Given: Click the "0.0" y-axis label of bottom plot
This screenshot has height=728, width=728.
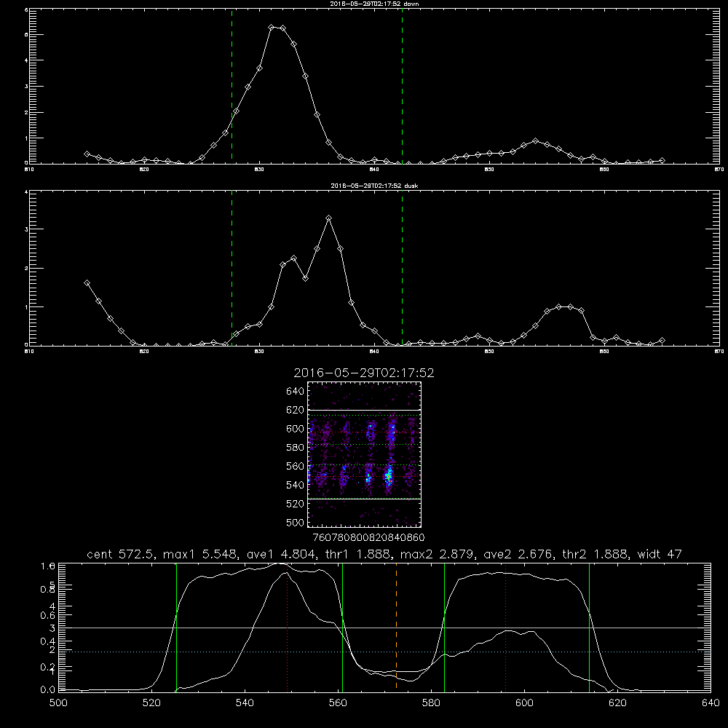Looking at the screenshot, I should (48, 690).
